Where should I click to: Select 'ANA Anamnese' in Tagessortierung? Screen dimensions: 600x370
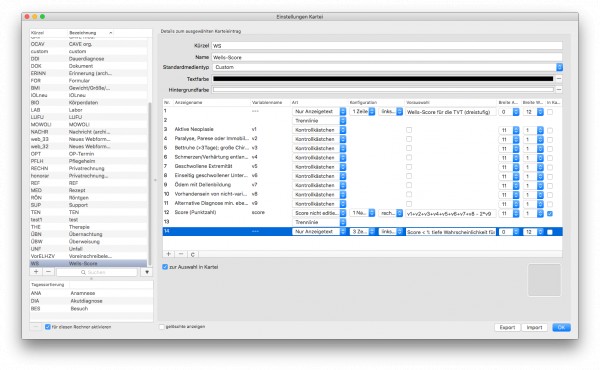[91, 293]
